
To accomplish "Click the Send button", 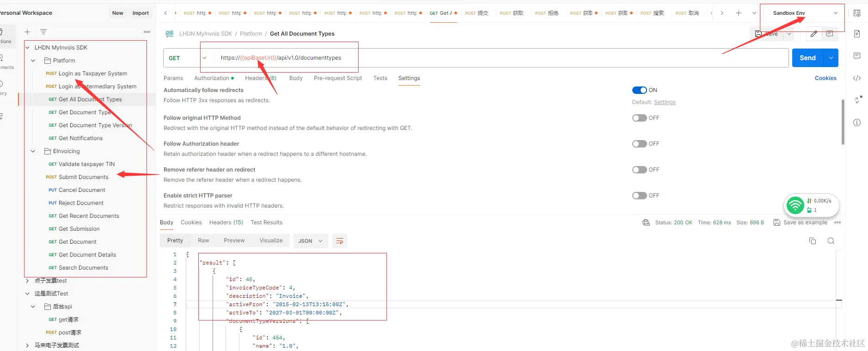I will click(x=808, y=58).
